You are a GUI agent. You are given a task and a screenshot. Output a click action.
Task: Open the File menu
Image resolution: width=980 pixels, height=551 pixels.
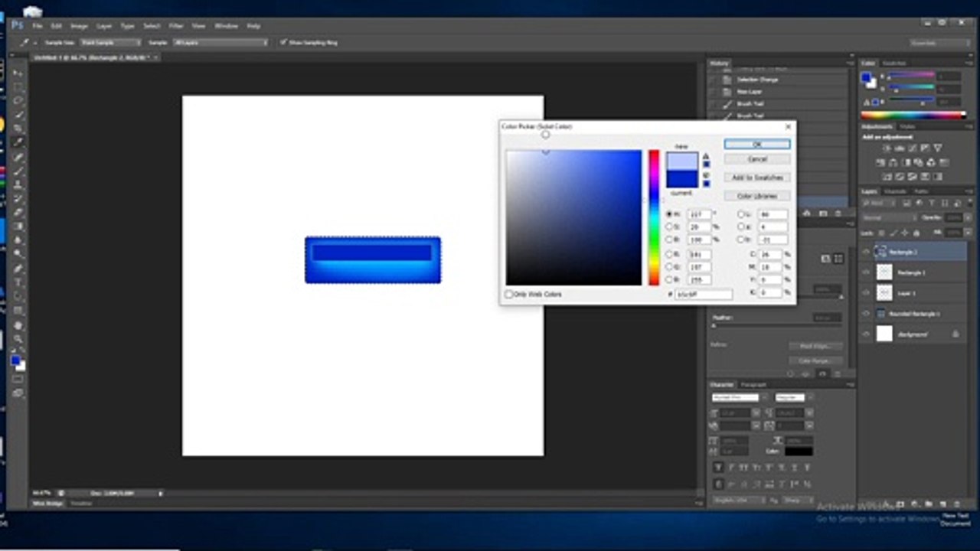tap(37, 26)
